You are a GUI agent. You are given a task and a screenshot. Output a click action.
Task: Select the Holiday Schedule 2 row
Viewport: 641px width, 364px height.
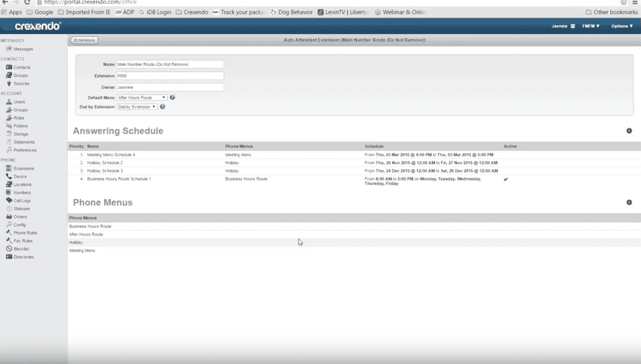(105, 163)
